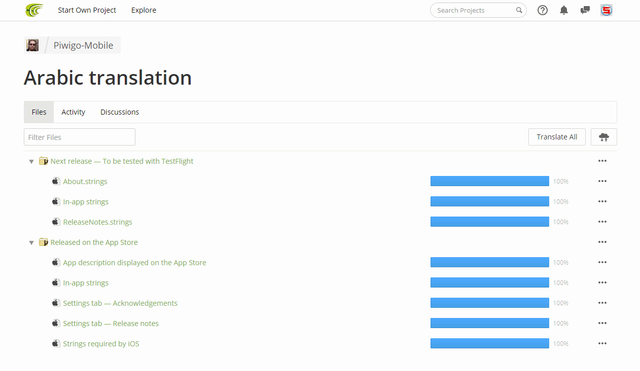The width and height of the screenshot is (640, 371).
Task: Go to Piwigo-Mobile project breadcrumb
Action: [83, 45]
